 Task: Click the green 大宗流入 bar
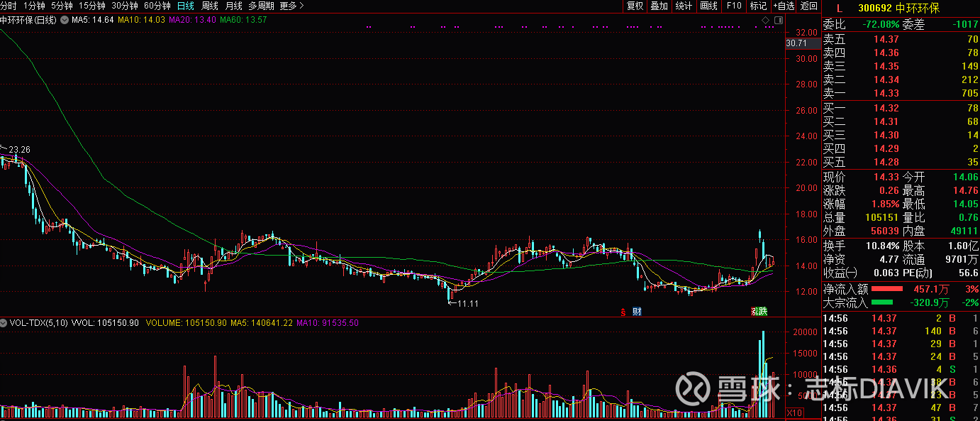(x=882, y=302)
